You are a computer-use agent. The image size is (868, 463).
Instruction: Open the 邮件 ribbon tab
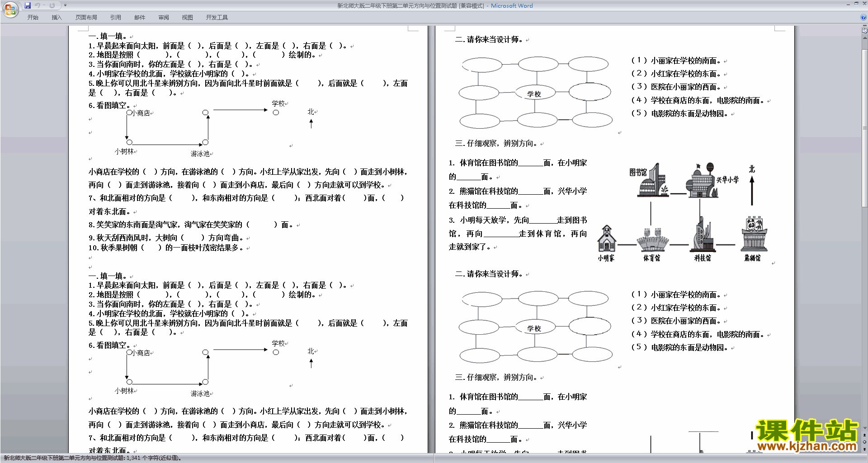[x=140, y=18]
